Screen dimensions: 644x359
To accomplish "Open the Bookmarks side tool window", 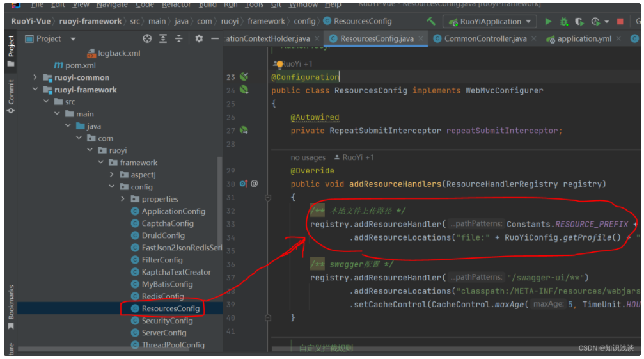I will pos(11,307).
